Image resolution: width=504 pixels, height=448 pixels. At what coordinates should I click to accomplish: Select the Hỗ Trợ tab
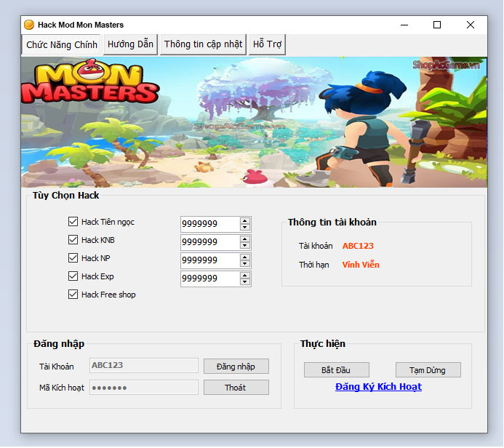click(267, 44)
